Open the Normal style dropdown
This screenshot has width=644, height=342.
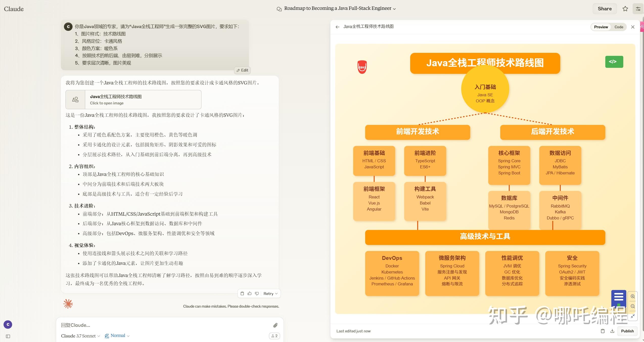(117, 336)
